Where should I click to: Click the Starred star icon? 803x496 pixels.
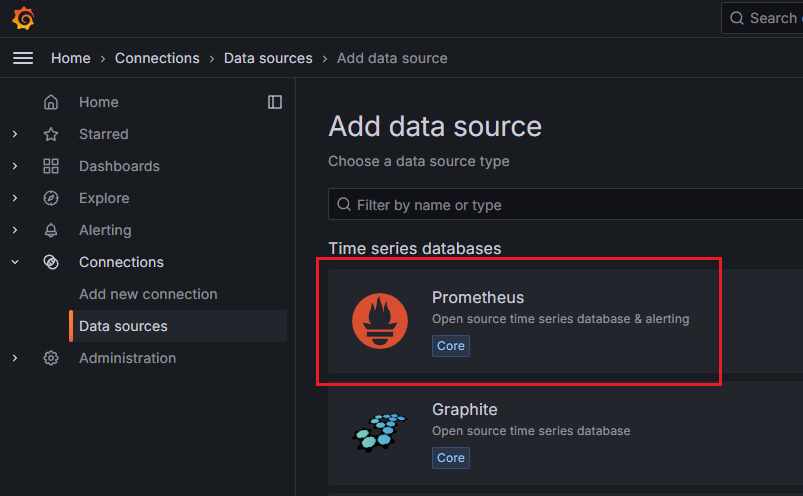(x=51, y=134)
